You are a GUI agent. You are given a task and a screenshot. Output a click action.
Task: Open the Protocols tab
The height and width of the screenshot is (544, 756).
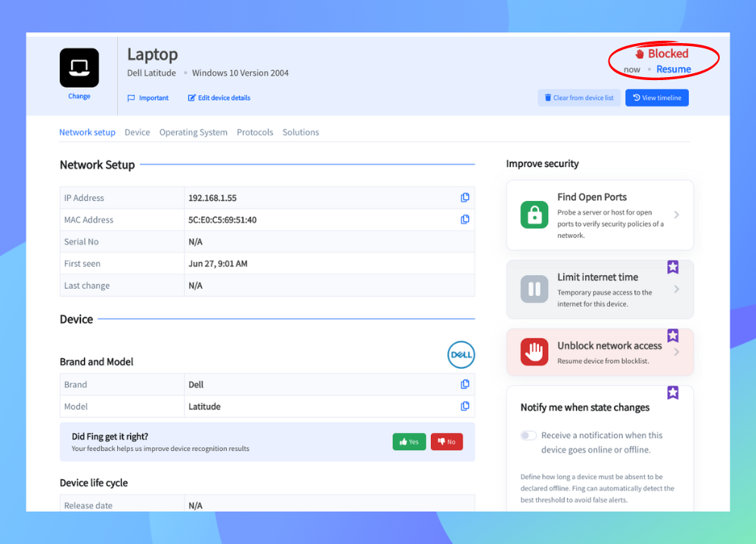tap(255, 132)
